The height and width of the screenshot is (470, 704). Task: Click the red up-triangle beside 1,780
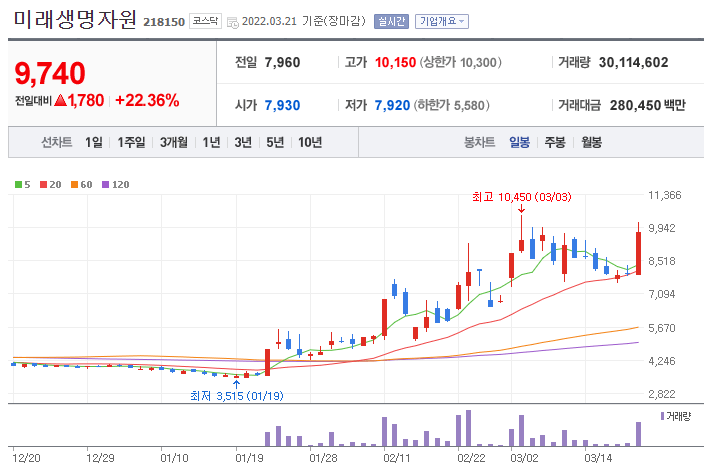pos(60,101)
